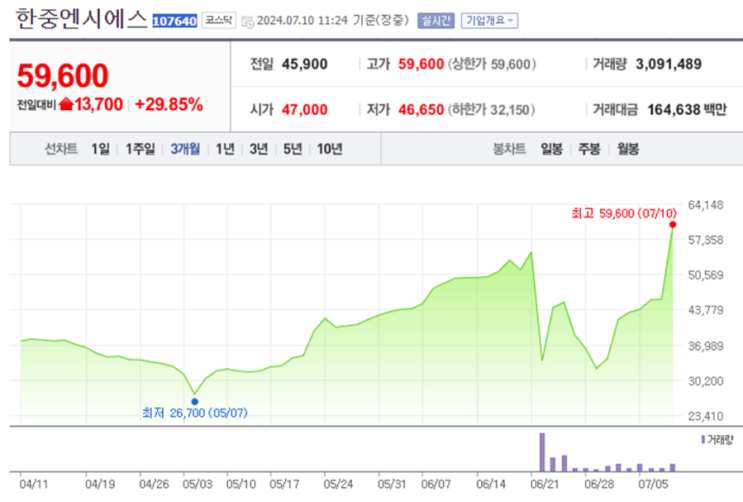Click the 실시간 realtime button

tap(435, 20)
